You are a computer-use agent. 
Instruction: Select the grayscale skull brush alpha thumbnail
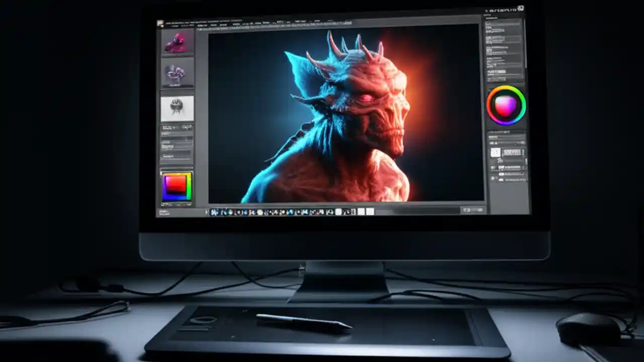(x=177, y=107)
